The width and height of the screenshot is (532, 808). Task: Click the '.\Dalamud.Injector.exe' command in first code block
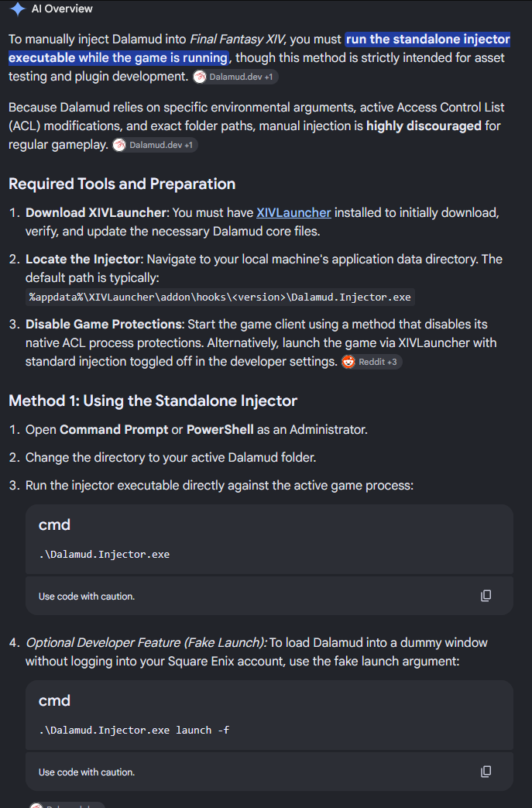click(x=104, y=554)
